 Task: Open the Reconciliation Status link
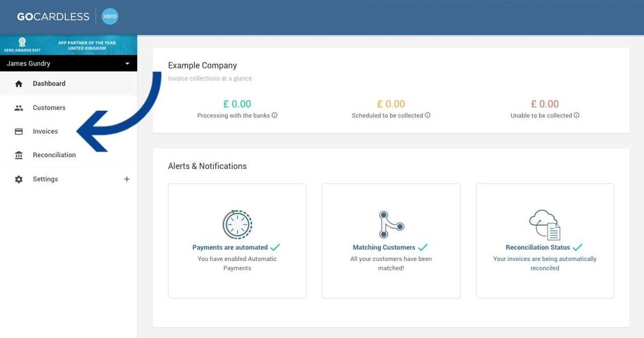click(538, 247)
